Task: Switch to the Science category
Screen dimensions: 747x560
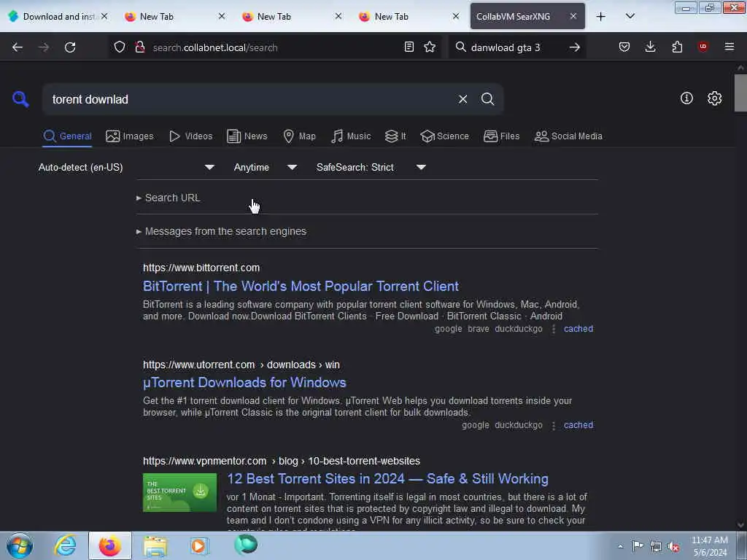Action: click(x=444, y=136)
